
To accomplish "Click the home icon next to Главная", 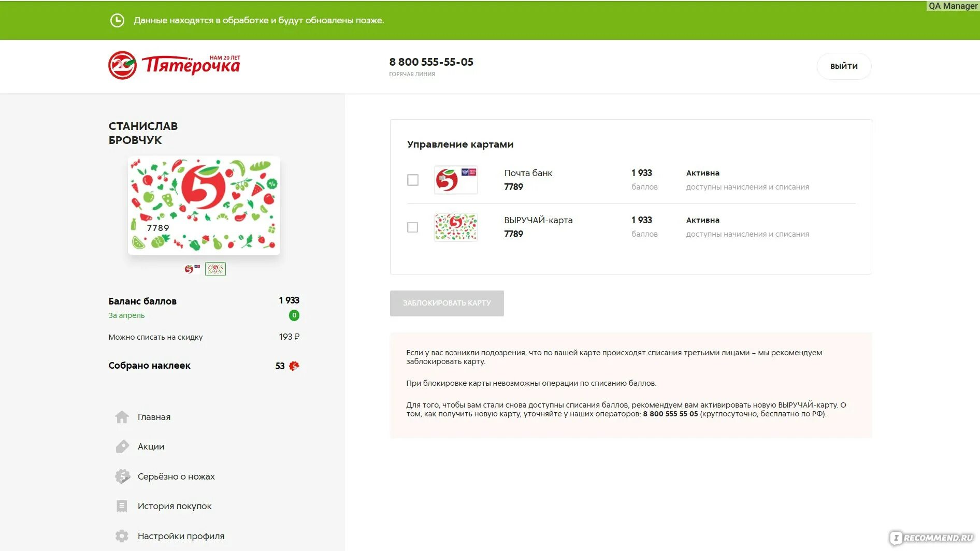I will 122,417.
